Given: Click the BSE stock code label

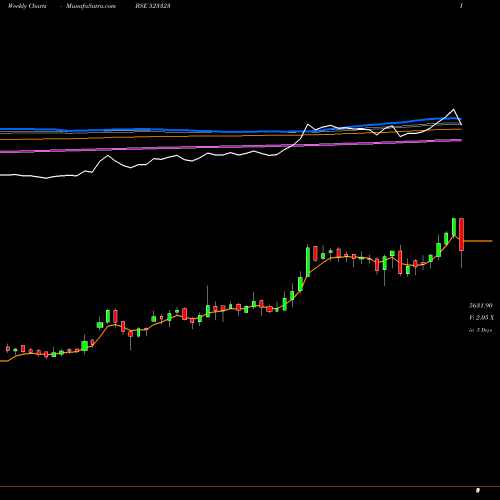Looking at the screenshot, I should tap(153, 6).
